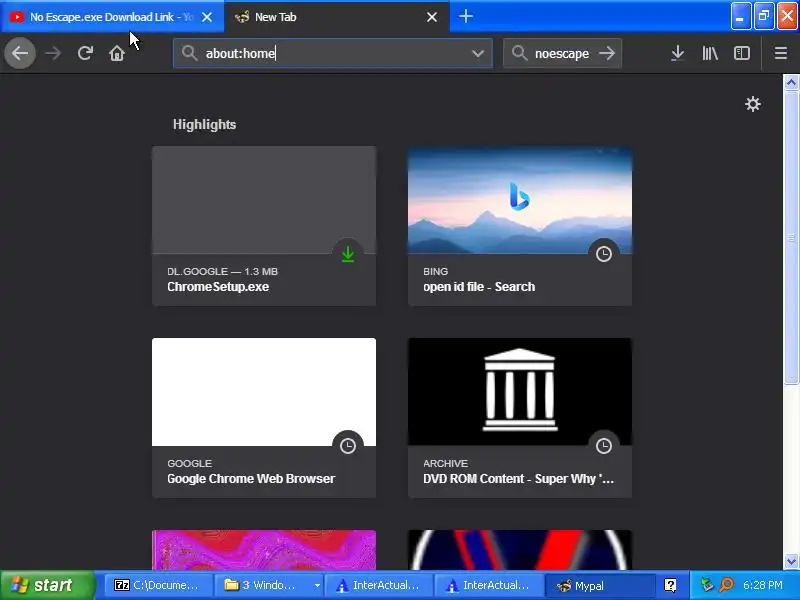Click the green system tray icon

pos(707,585)
